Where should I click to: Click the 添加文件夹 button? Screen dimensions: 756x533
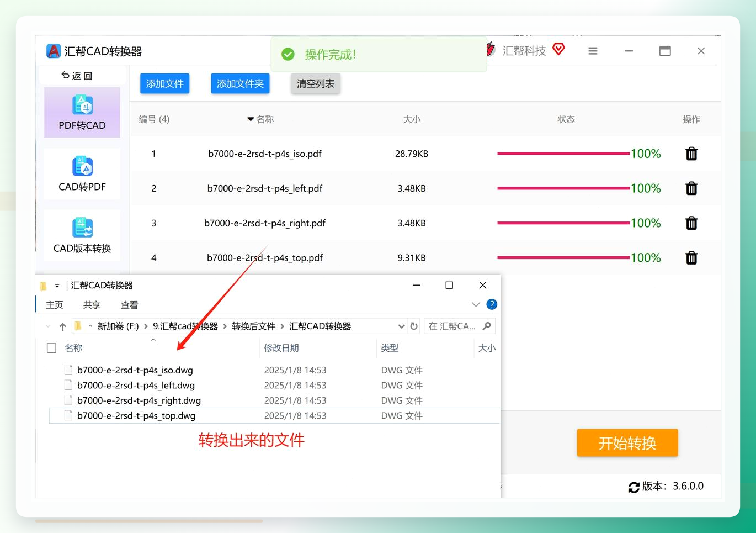click(240, 83)
